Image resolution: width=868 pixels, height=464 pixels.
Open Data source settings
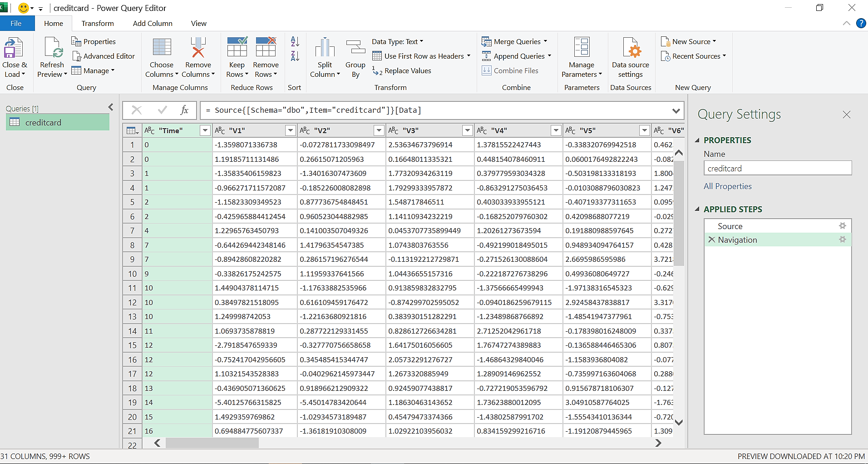631,58
